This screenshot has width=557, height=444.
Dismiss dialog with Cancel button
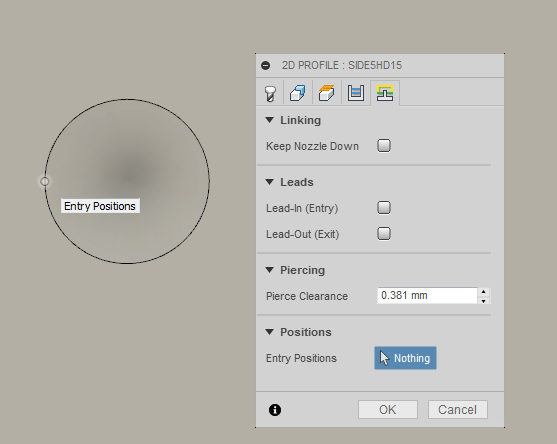pos(458,410)
